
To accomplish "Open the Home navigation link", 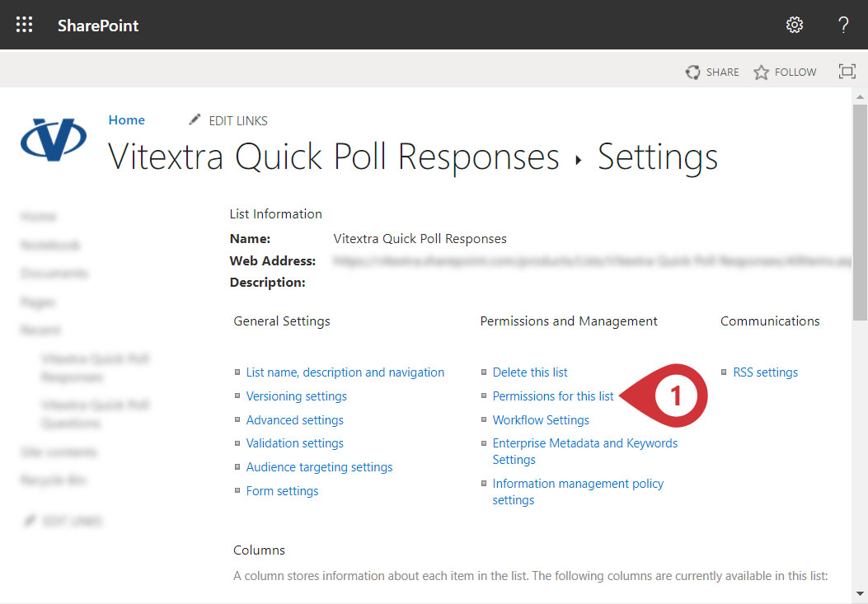I will click(x=127, y=120).
